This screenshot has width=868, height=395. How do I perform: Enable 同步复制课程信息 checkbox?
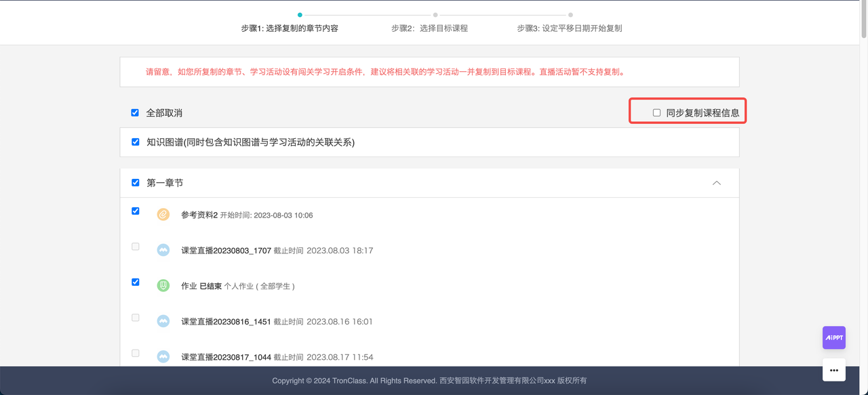(656, 112)
